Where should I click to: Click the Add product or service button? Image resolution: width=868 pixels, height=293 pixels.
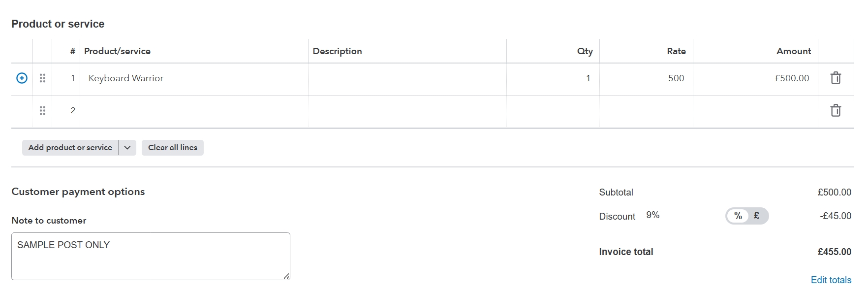[70, 148]
